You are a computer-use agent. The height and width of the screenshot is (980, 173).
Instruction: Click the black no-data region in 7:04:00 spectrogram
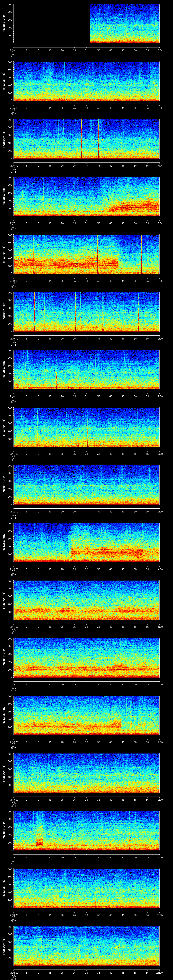click(51, 24)
